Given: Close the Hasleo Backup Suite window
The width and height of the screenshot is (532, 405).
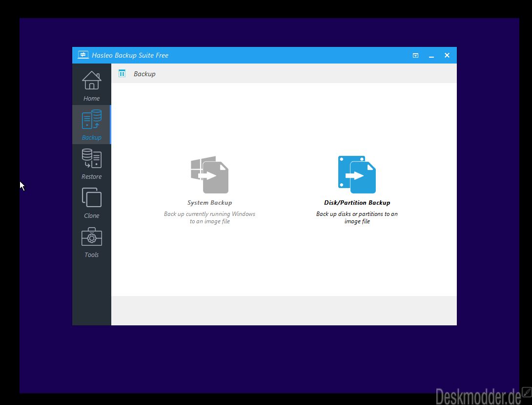Looking at the screenshot, I should pos(447,55).
